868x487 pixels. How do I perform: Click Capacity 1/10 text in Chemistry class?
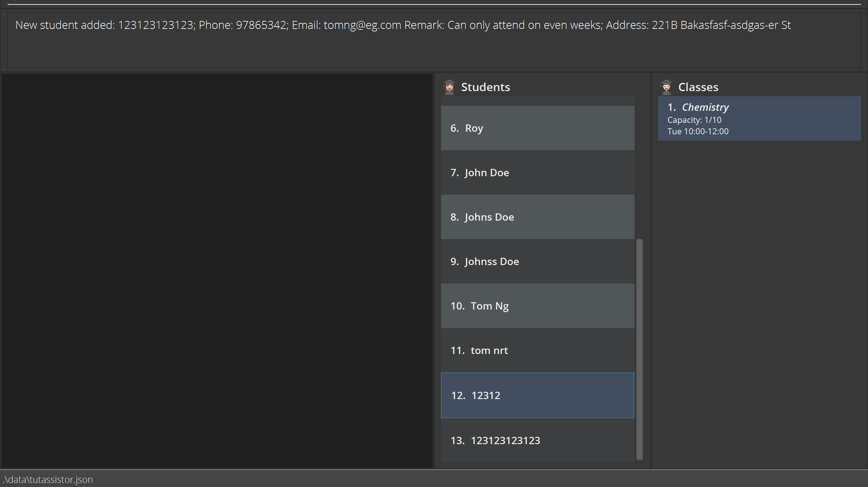694,120
